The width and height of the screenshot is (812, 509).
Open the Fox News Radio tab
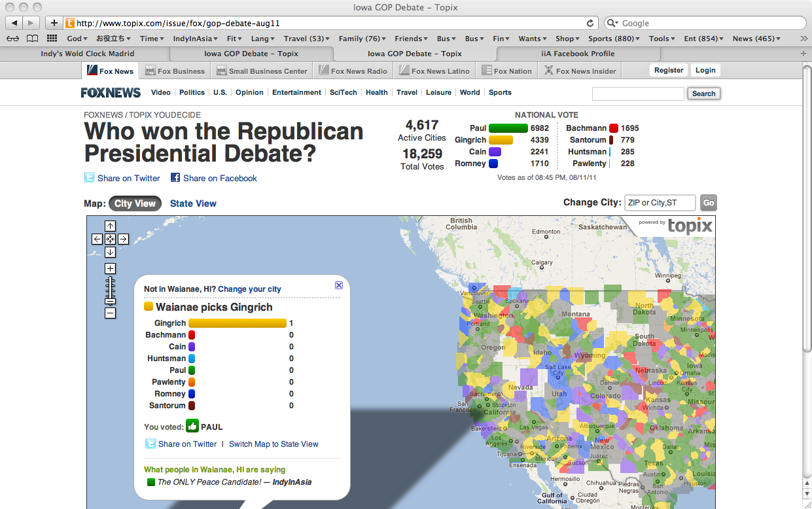click(x=353, y=71)
